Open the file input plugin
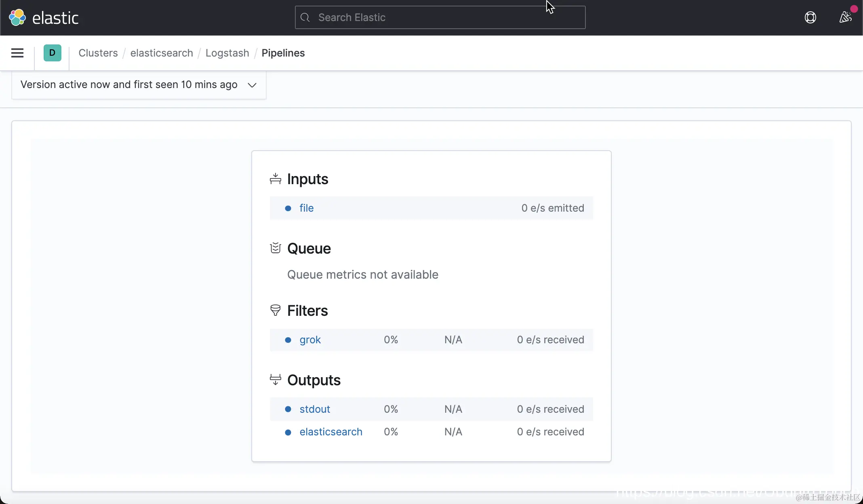Viewport: 863px width, 504px height. (x=306, y=208)
